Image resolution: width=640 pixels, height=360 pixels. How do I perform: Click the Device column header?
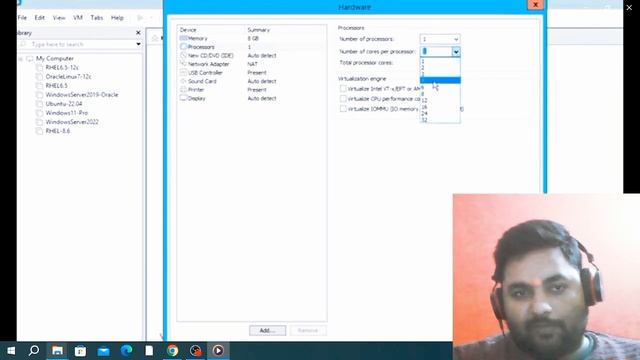pyautogui.click(x=188, y=30)
